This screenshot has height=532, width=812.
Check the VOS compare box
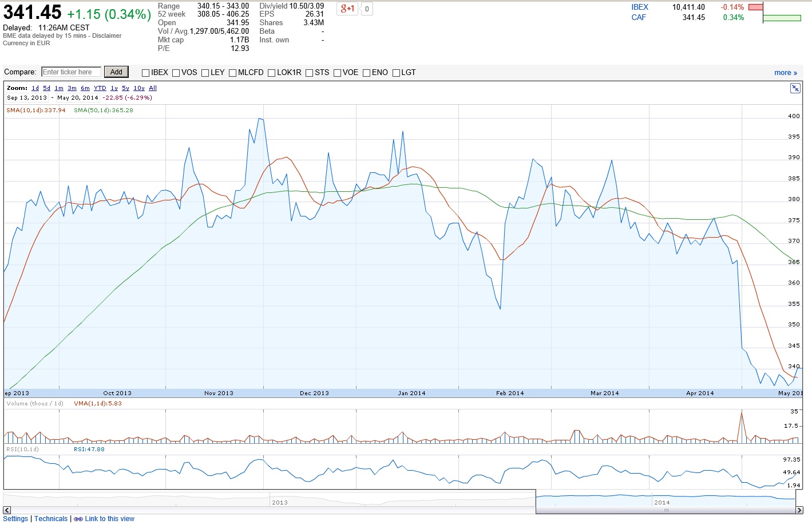point(176,73)
